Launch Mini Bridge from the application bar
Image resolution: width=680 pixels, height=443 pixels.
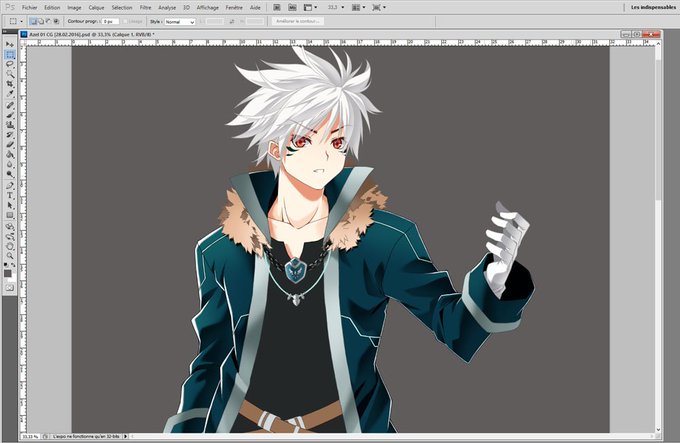(x=293, y=7)
